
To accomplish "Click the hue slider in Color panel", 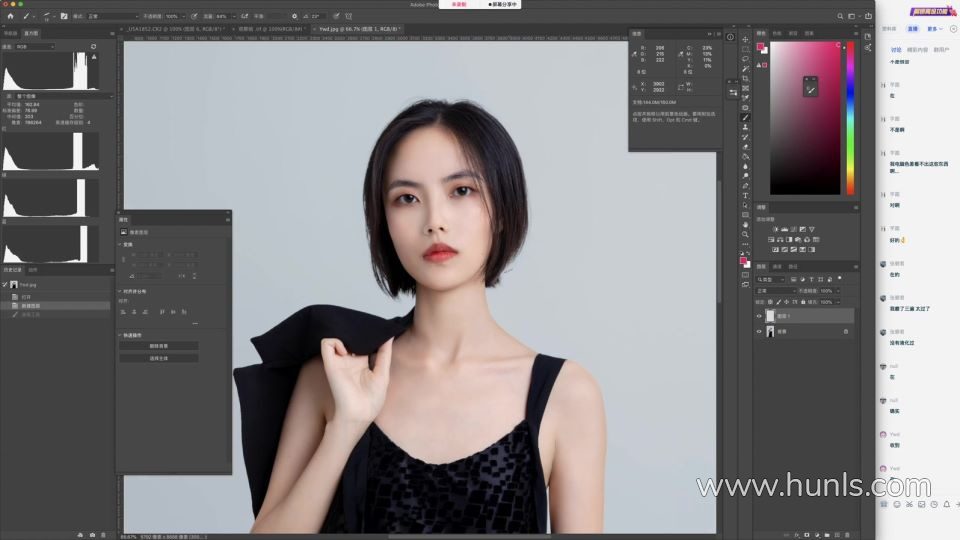I will [850, 118].
